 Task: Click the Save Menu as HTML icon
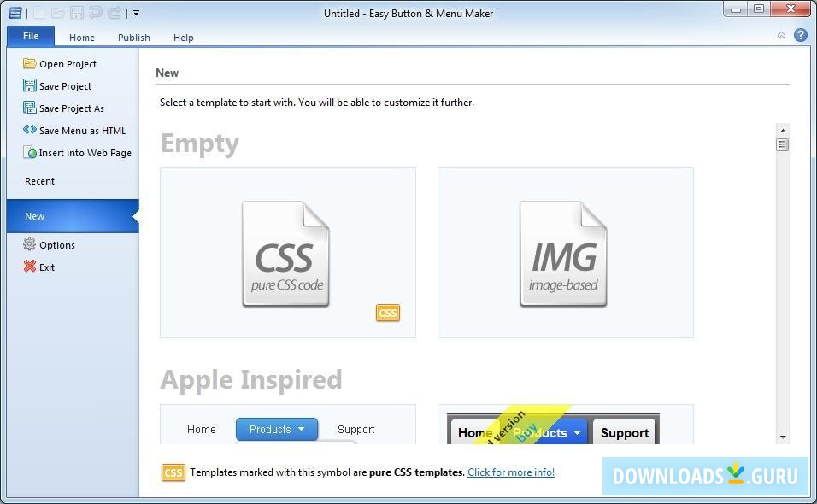30,130
